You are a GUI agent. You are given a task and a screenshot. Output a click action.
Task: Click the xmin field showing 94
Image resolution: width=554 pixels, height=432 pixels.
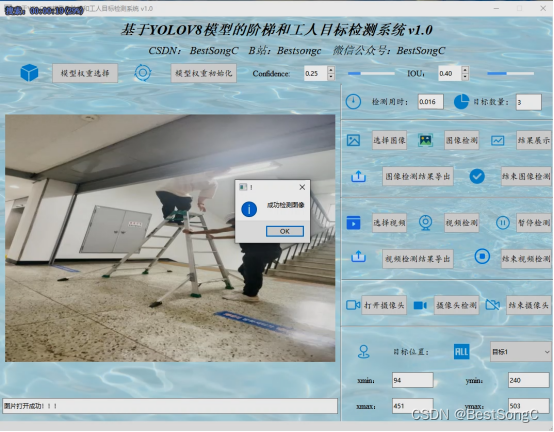click(412, 380)
